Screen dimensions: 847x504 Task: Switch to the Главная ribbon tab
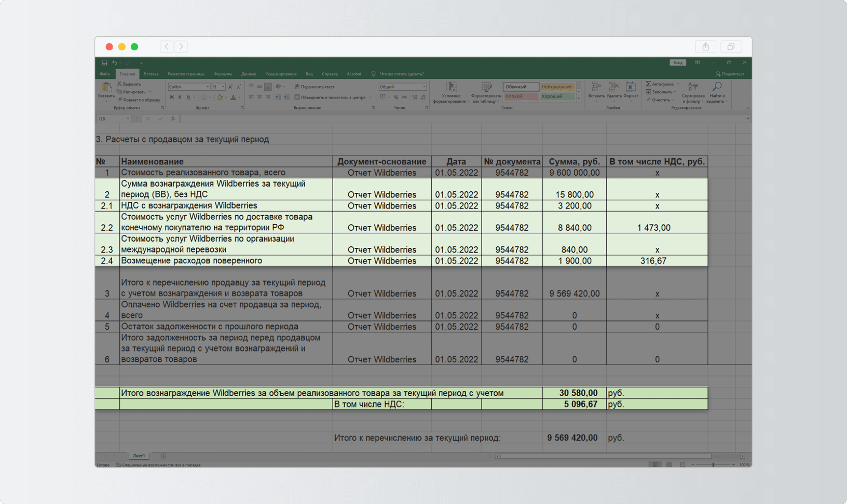(x=127, y=74)
